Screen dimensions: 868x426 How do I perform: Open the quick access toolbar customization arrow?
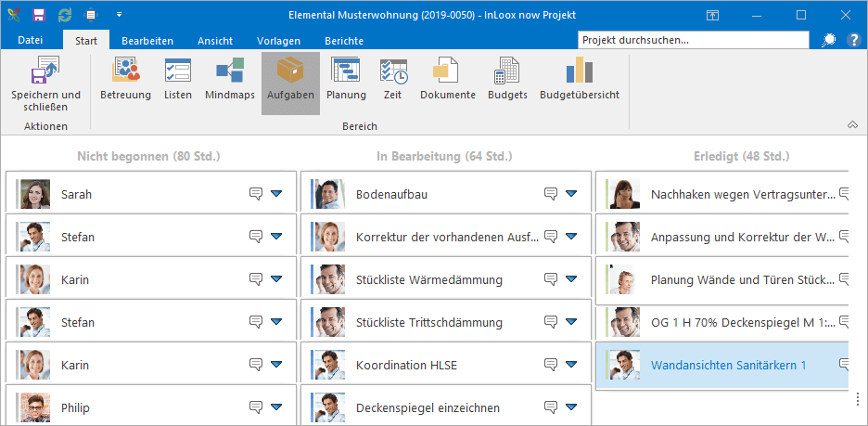coord(119,15)
